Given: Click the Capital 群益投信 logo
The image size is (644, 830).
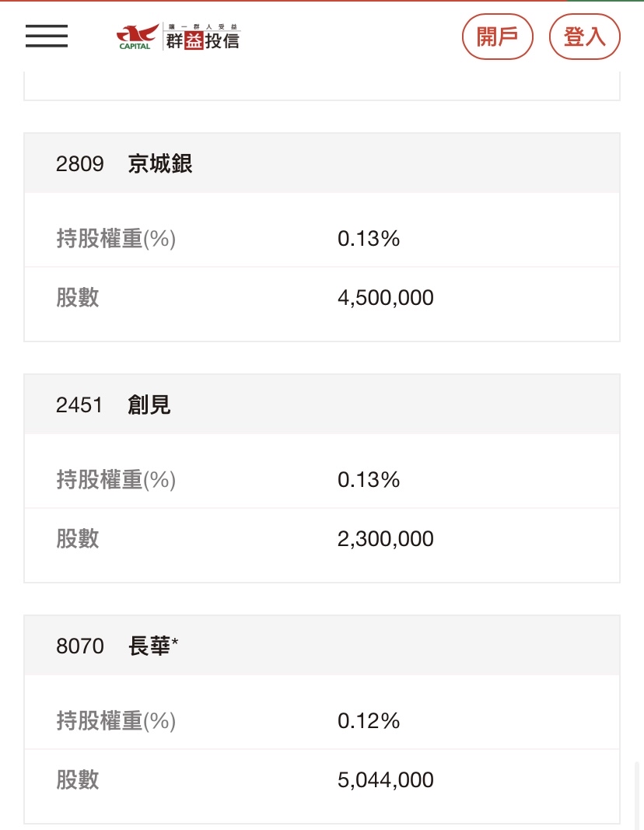Looking at the screenshot, I should [x=178, y=37].
